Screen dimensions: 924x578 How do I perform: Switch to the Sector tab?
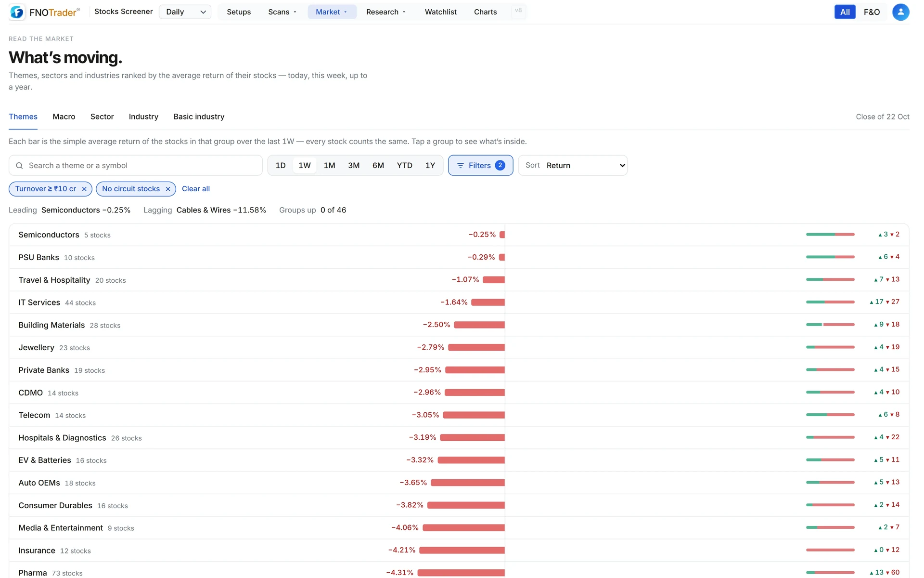pyautogui.click(x=102, y=117)
